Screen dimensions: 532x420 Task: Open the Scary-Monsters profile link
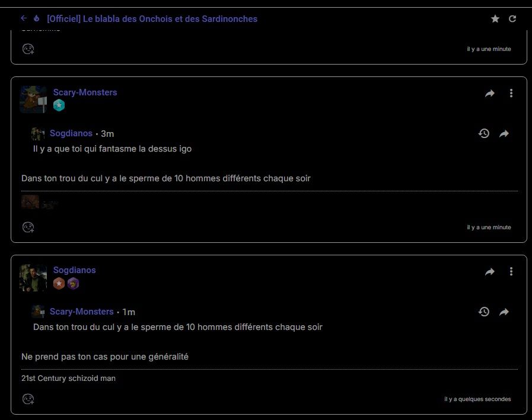point(85,92)
